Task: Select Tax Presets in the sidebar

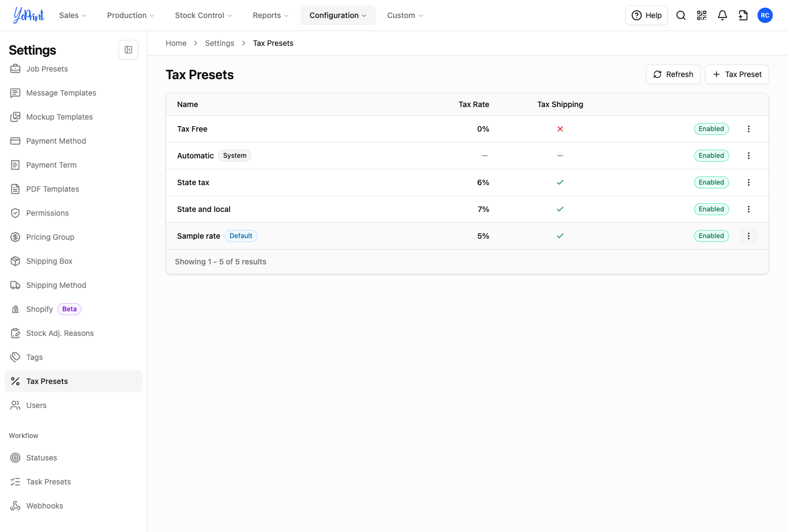Action: (73, 381)
